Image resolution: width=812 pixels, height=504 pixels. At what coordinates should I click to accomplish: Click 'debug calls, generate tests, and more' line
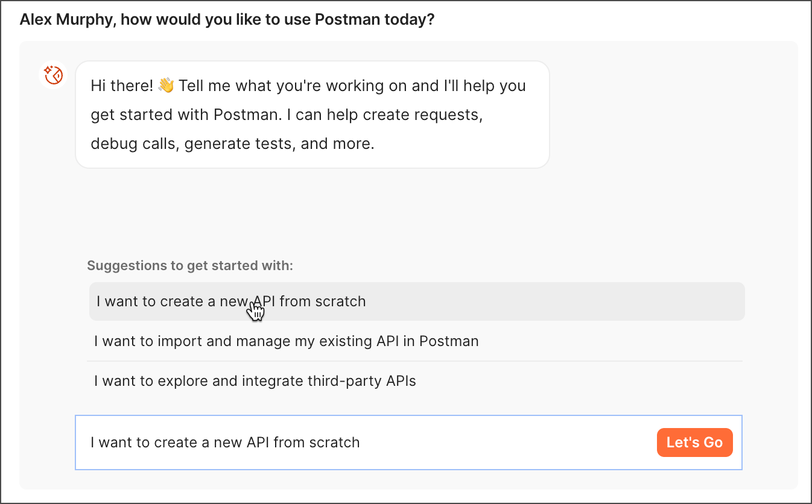233,144
